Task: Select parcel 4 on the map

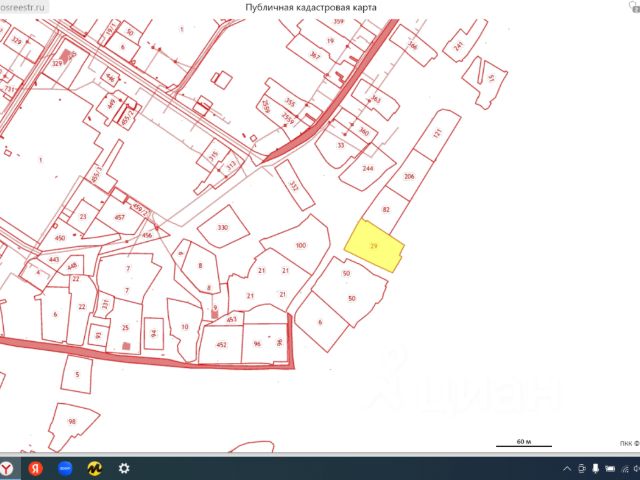Action: point(38,272)
